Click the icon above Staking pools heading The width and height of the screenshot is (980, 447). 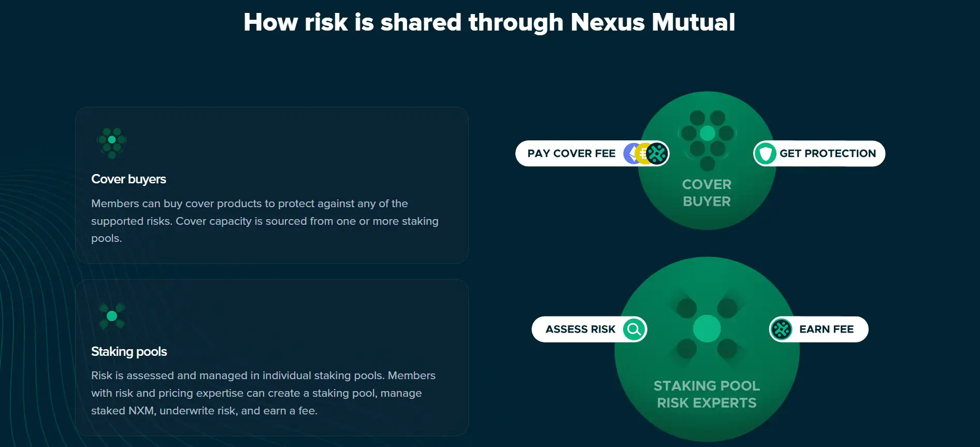tap(112, 316)
